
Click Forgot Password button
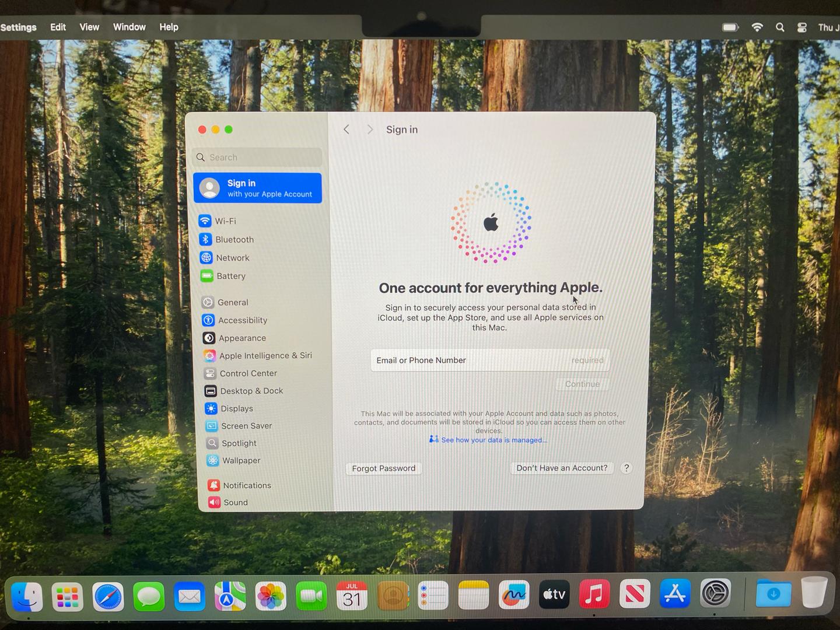tap(383, 468)
